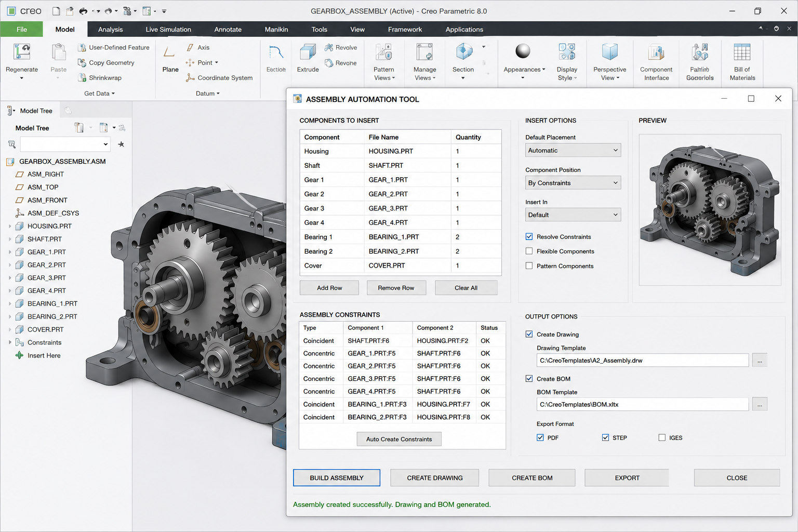Open the Insert In dropdown

573,215
